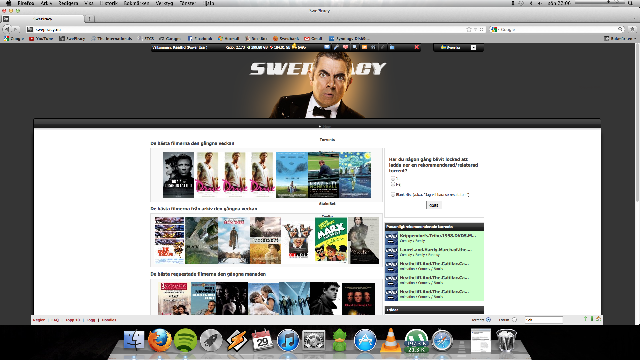Open the YouTube bookmark in bookmarks bar

41,38
